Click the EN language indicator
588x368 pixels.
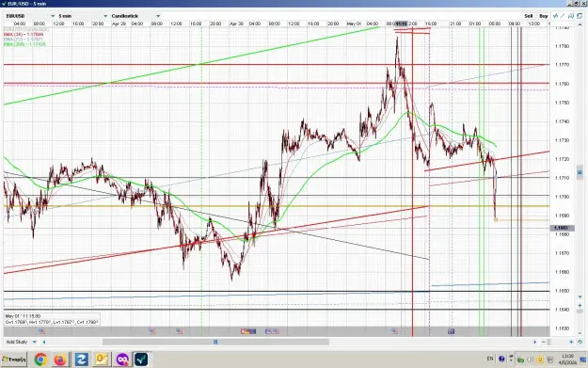(490, 359)
